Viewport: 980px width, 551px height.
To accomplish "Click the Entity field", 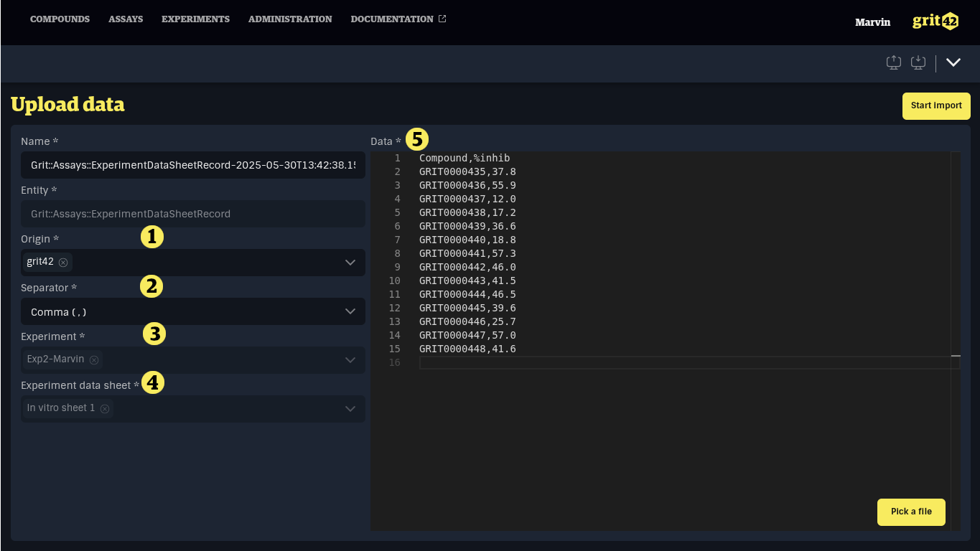I will (x=193, y=214).
